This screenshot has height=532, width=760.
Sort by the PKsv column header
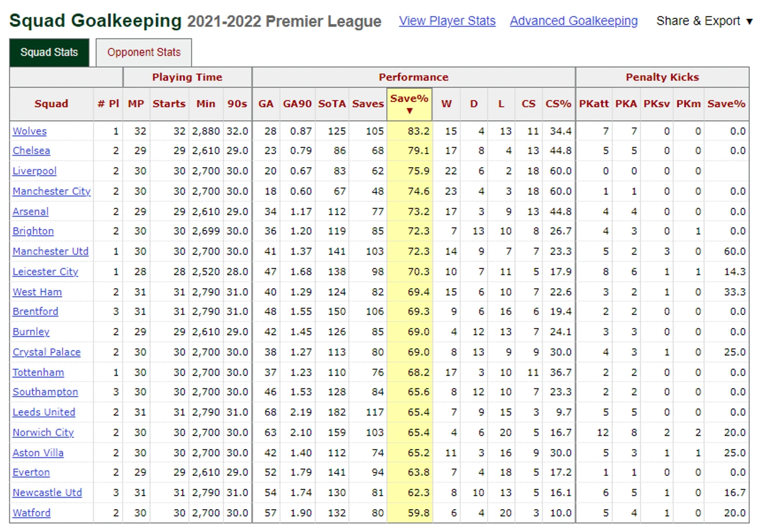point(656,104)
